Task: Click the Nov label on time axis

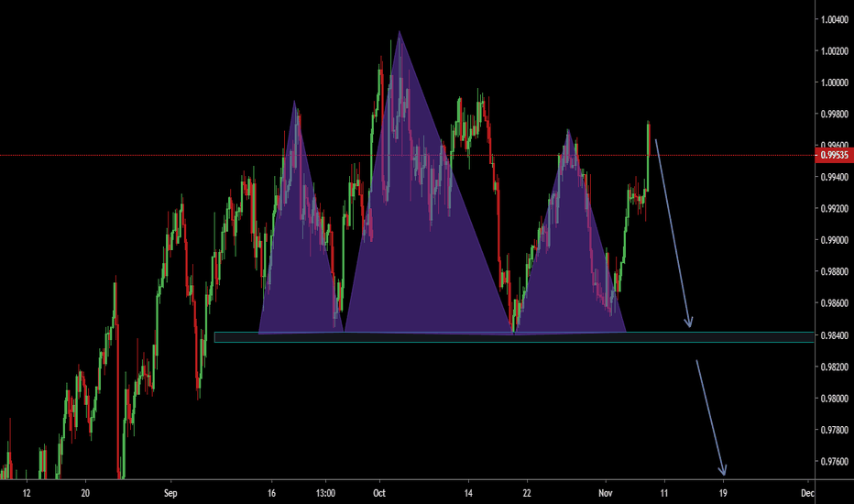Action: pyautogui.click(x=605, y=493)
